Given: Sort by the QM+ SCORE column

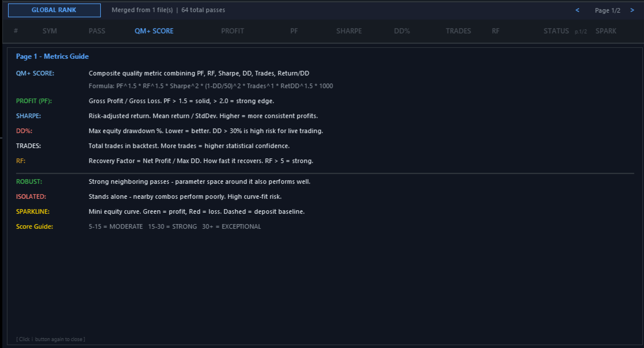Looking at the screenshot, I should [154, 31].
